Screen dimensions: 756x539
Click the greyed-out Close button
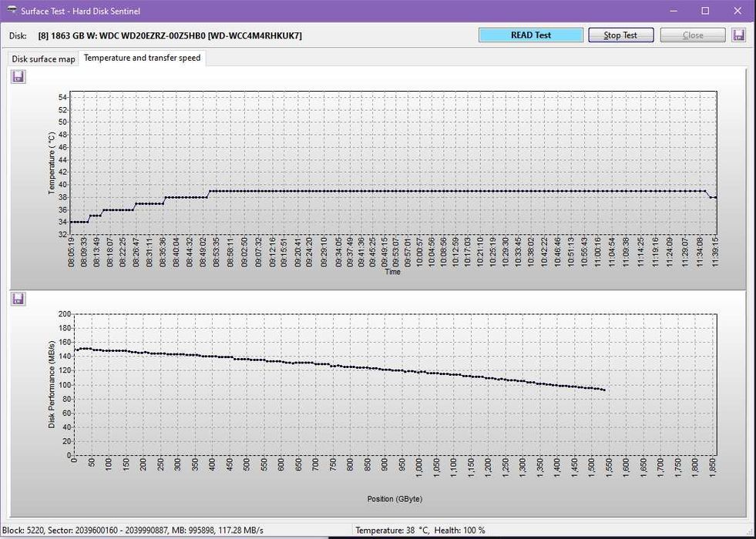[x=693, y=35]
